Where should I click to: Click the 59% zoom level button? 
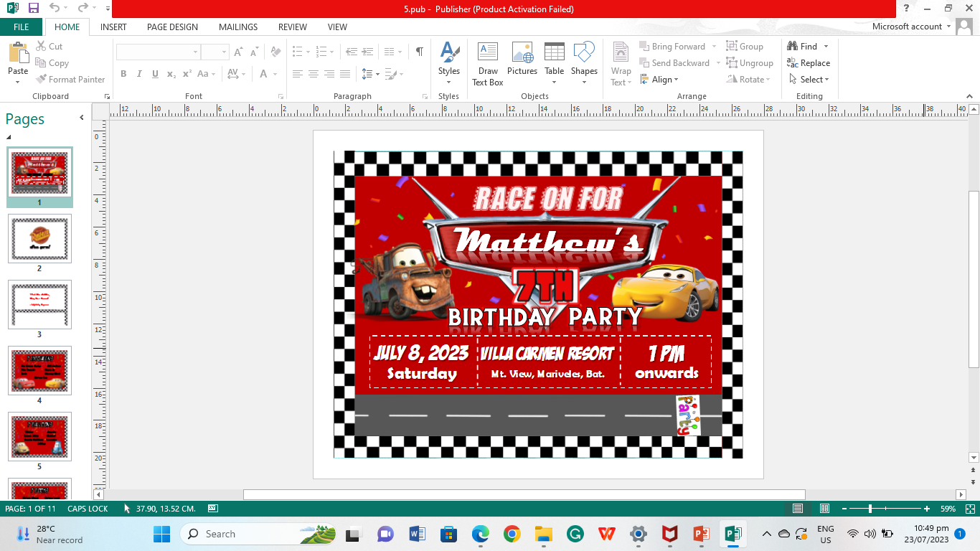(948, 509)
